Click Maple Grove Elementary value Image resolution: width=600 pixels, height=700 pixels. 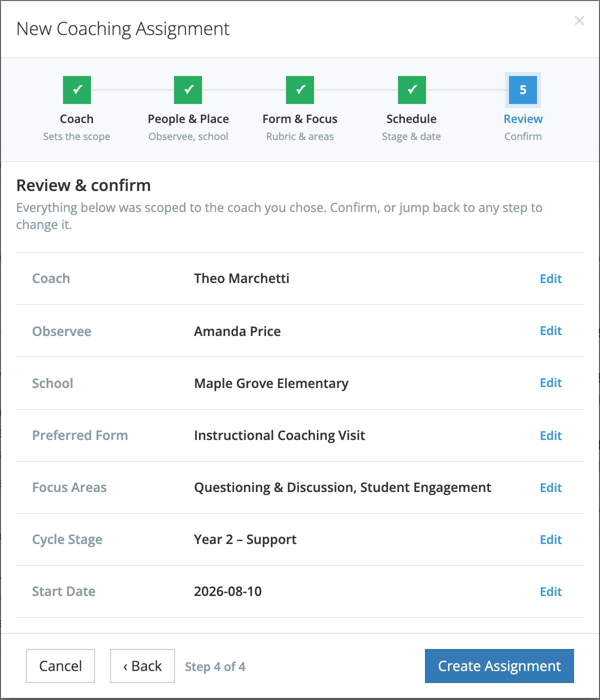(271, 383)
